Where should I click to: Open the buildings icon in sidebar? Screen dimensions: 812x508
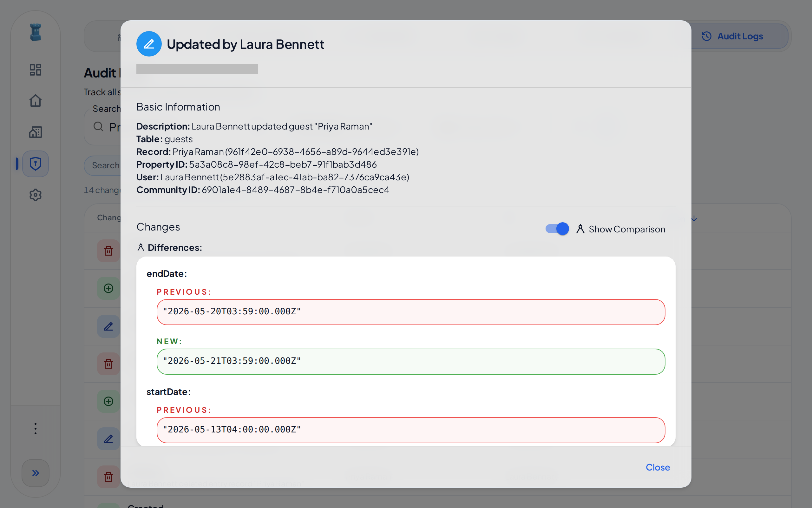point(35,132)
